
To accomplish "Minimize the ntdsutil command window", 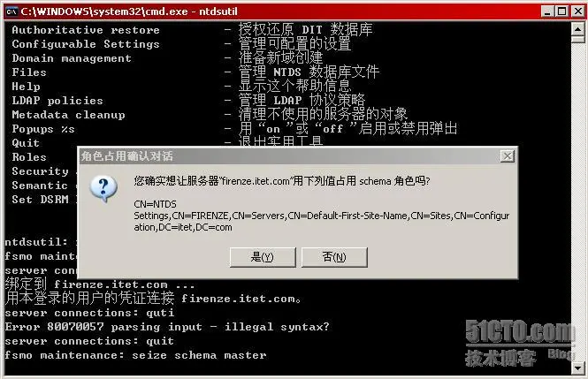I will point(547,11).
